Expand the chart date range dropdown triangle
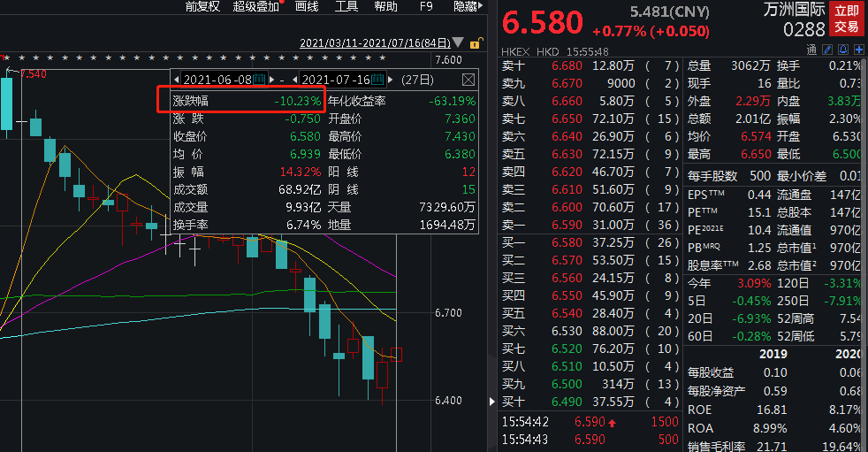Viewport: 868px width, 452px height. pyautogui.click(x=458, y=42)
